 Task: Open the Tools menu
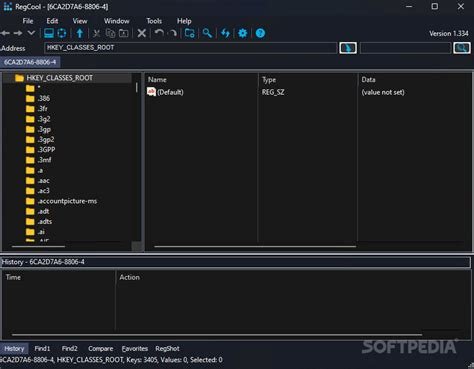click(x=154, y=21)
